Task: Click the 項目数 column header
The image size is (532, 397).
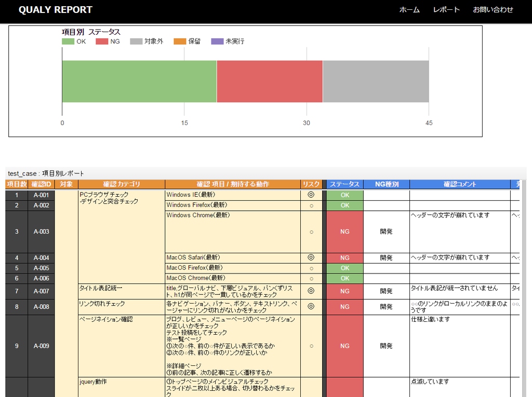Action: pos(16,184)
